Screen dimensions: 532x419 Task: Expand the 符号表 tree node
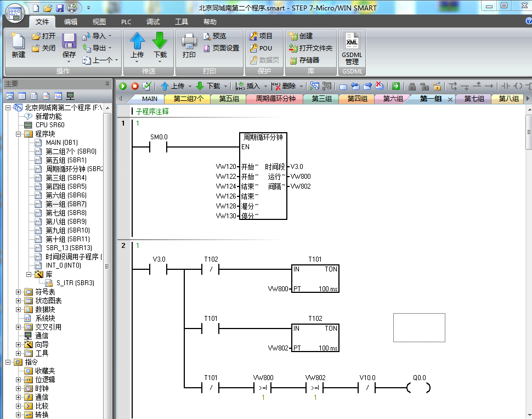coord(18,292)
